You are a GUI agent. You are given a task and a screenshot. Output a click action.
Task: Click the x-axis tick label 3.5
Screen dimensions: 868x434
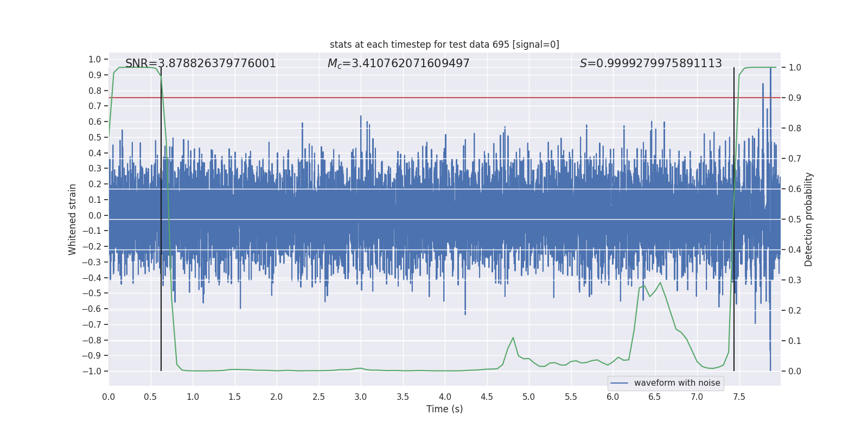point(403,397)
